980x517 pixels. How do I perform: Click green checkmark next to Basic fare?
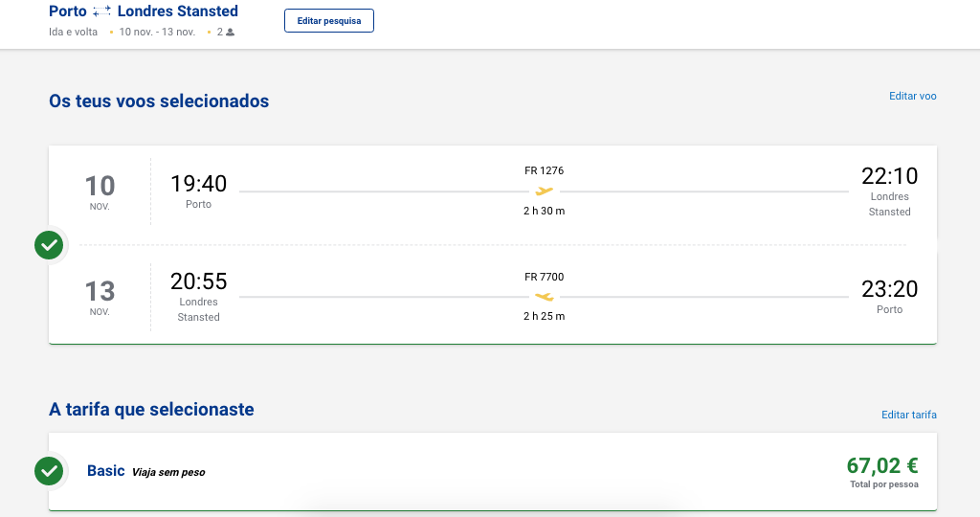coord(49,471)
